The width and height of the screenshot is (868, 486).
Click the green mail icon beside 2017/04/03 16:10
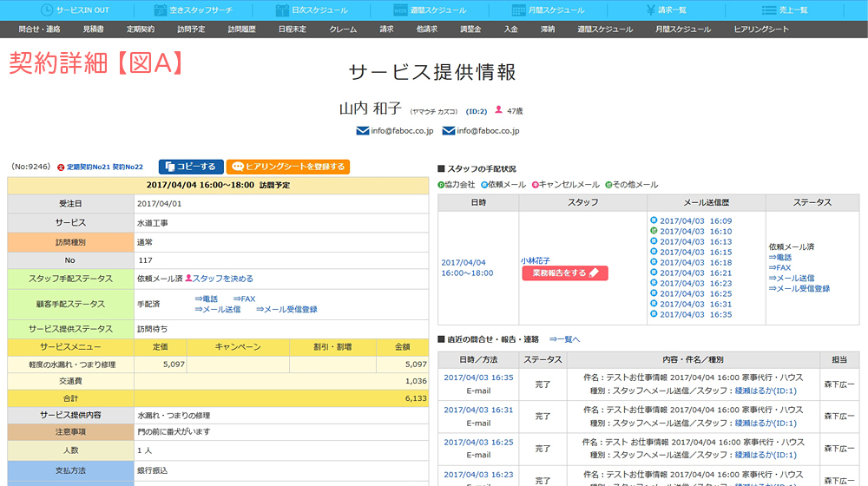point(654,231)
